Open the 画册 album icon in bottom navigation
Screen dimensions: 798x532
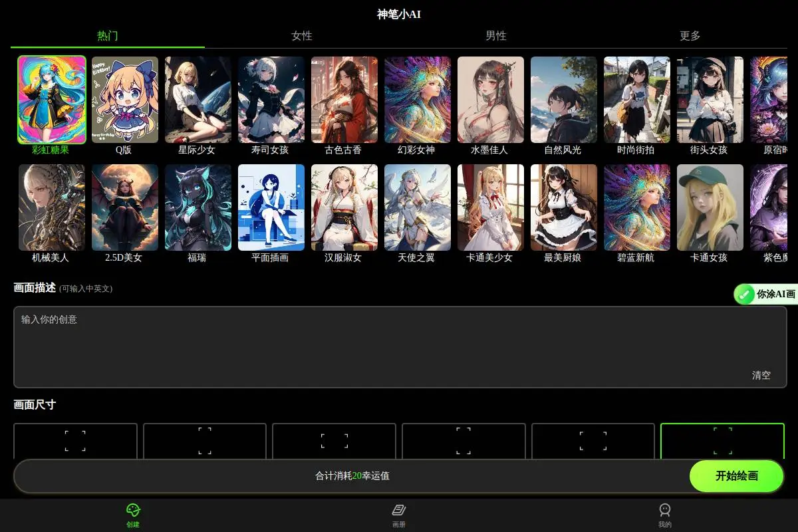[x=399, y=515]
